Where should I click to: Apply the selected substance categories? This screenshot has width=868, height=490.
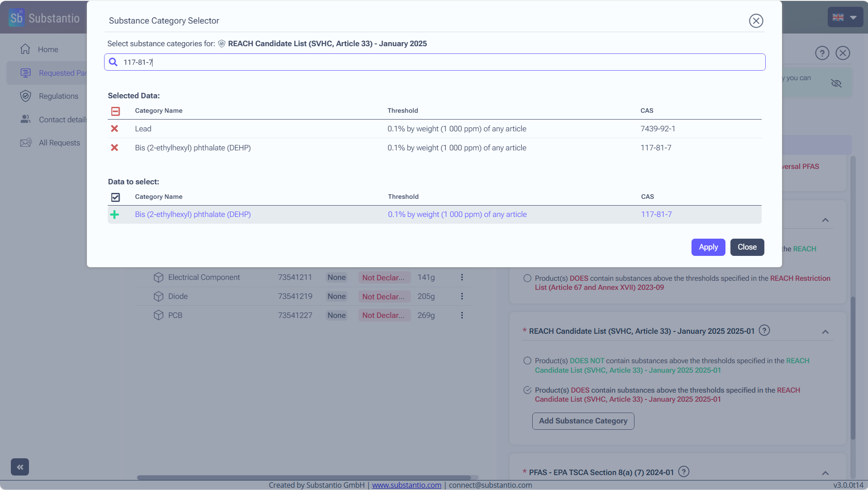[708, 247]
